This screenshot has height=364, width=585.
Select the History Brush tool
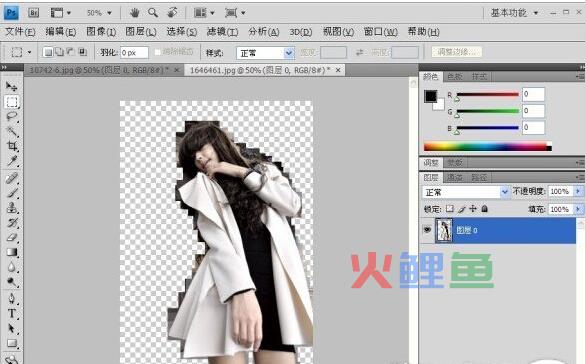tap(12, 223)
